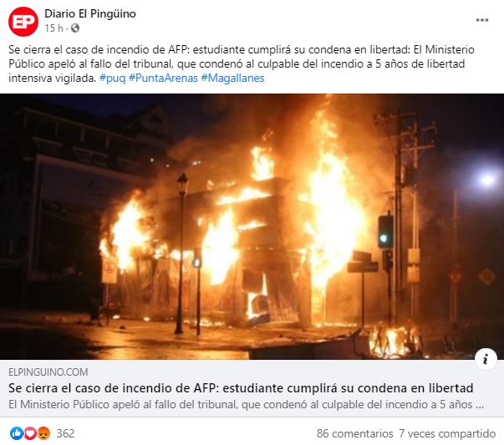
Task: Click the link preview description text
Action: (247, 405)
